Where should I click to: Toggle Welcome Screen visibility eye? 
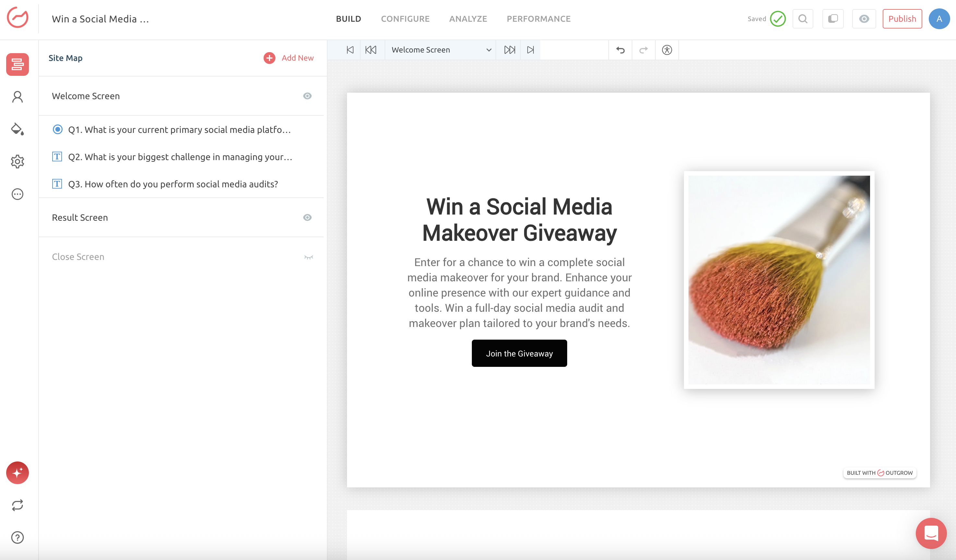click(x=307, y=96)
